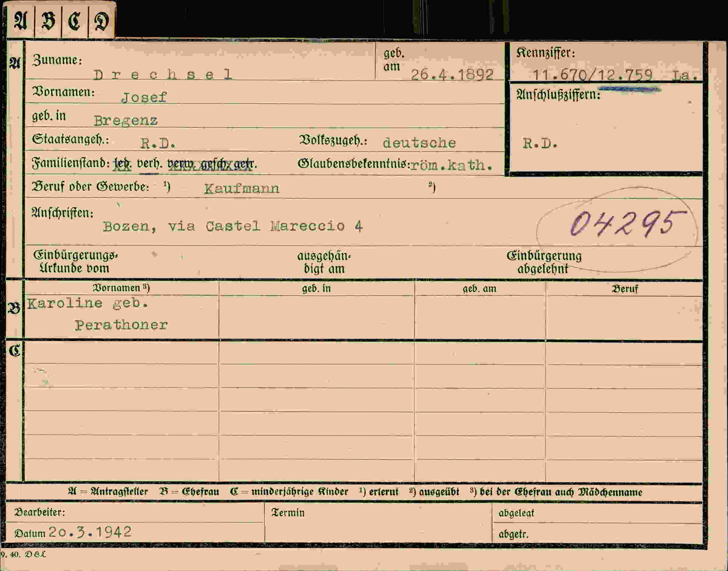Click the print mark '9. 40. D&L'
Screen dimensions: 728x571
[23, 554]
